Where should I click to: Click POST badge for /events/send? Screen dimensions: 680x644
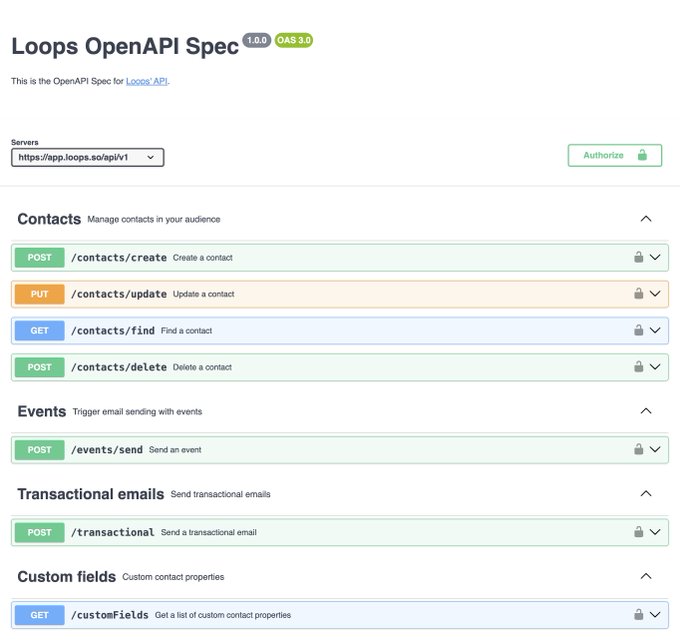pyautogui.click(x=39, y=450)
